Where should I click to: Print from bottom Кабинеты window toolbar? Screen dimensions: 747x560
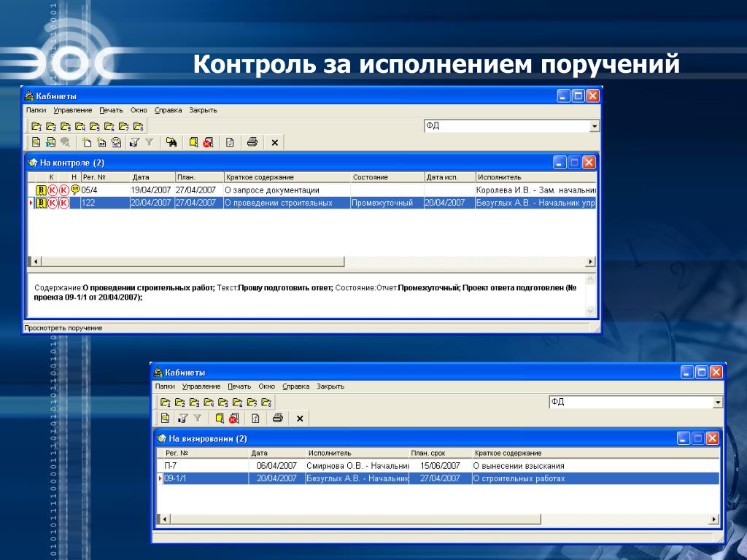click(278, 418)
